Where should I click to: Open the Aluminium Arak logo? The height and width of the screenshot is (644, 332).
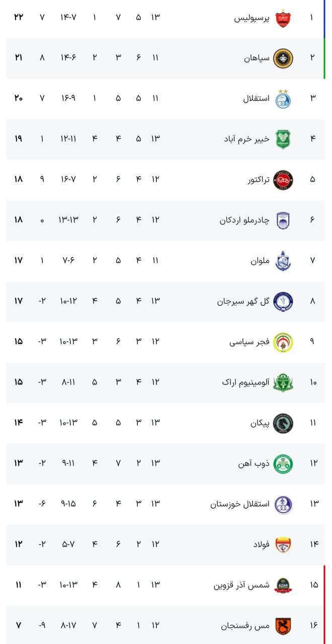[x=283, y=382]
